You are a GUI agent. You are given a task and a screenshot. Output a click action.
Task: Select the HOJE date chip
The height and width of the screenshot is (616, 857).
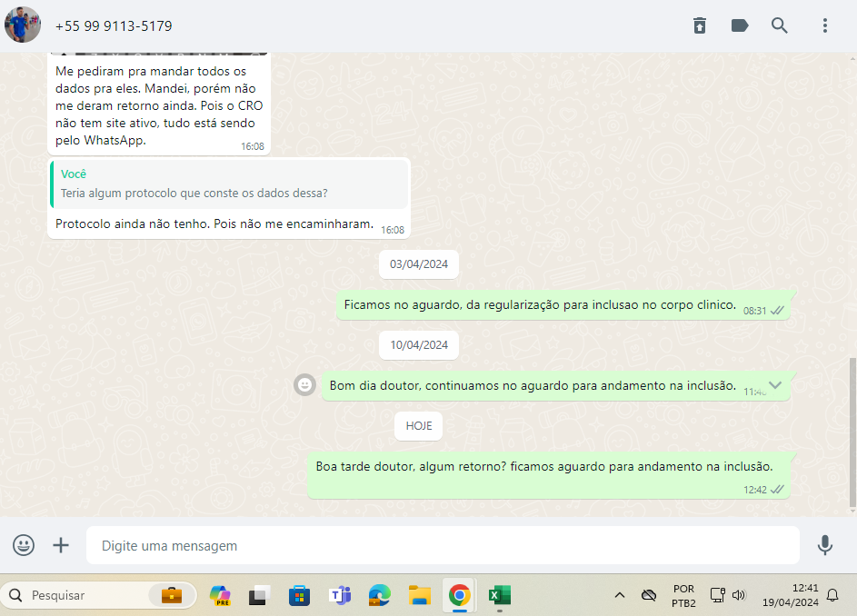[419, 426]
